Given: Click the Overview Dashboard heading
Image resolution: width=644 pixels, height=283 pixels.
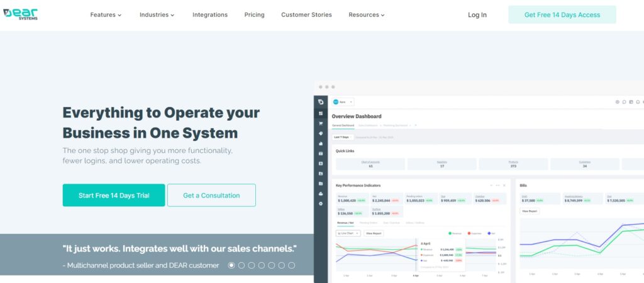Looking at the screenshot, I should pyautogui.click(x=357, y=116).
